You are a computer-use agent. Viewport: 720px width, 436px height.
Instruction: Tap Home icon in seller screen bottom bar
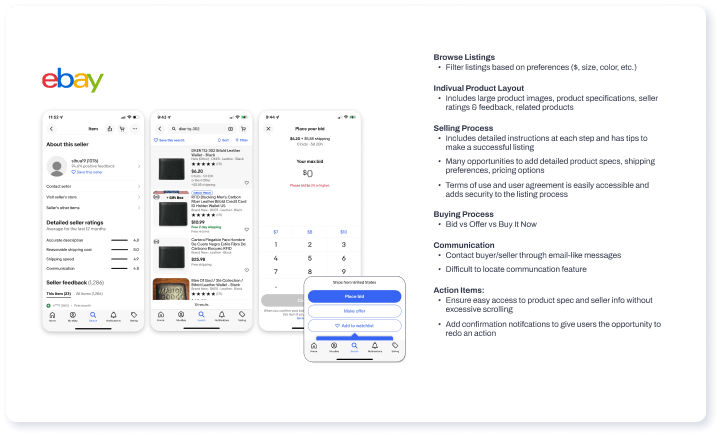[52, 316]
